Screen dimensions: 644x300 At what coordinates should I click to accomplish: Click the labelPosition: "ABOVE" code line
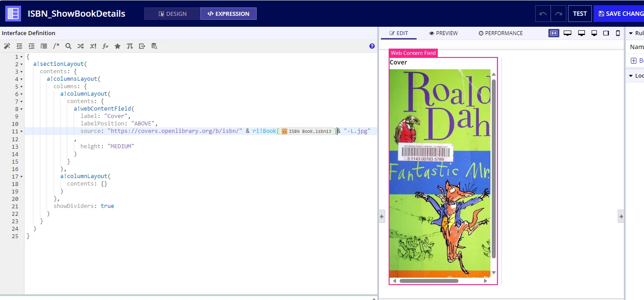(119, 124)
